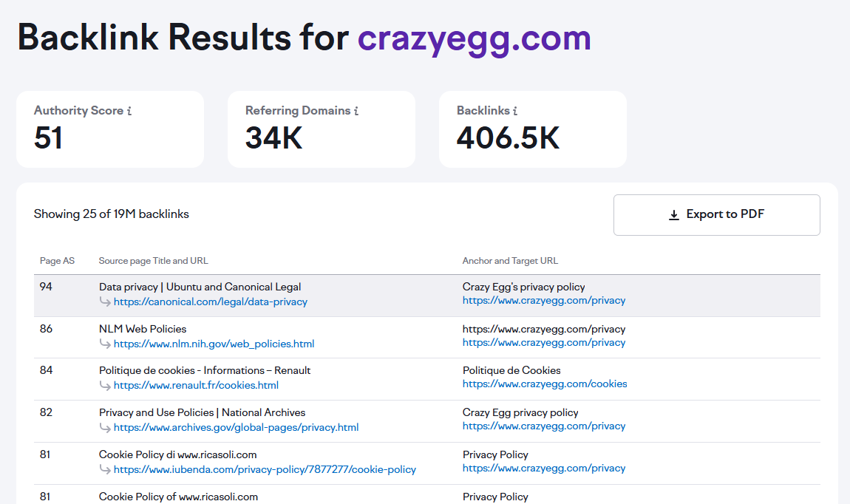This screenshot has width=850, height=504.
Task: Click the Source page Title and URL header
Action: coord(153,260)
